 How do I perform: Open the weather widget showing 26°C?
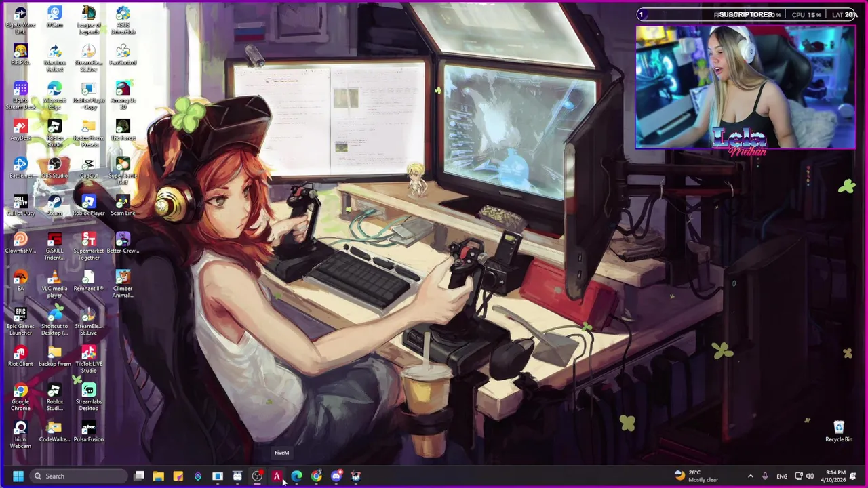(696, 476)
